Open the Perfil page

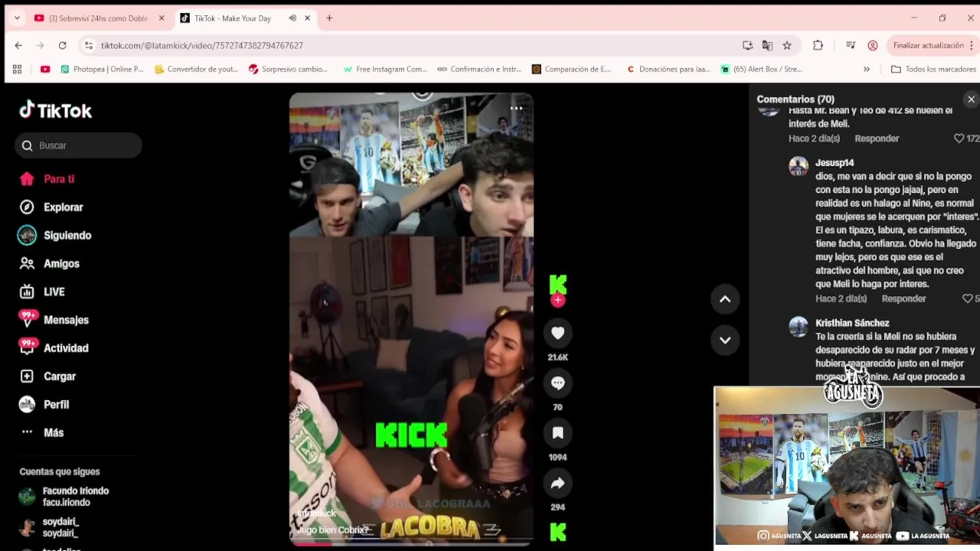pyautogui.click(x=44, y=405)
